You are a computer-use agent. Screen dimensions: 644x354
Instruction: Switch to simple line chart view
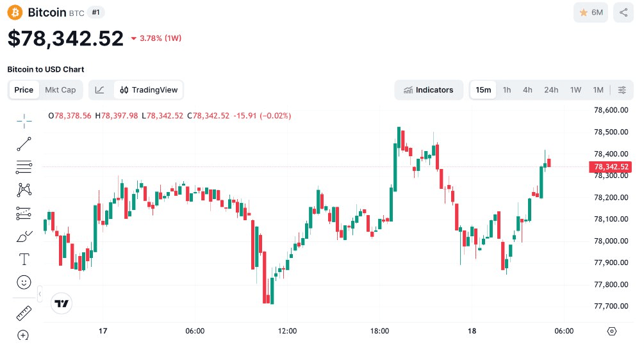click(100, 90)
